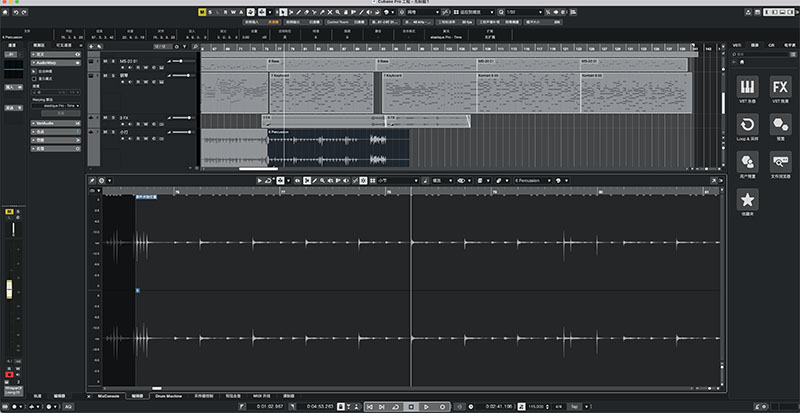The image size is (800, 413).
Task: Switch to the CR right zone tab
Action: pyautogui.click(x=771, y=45)
